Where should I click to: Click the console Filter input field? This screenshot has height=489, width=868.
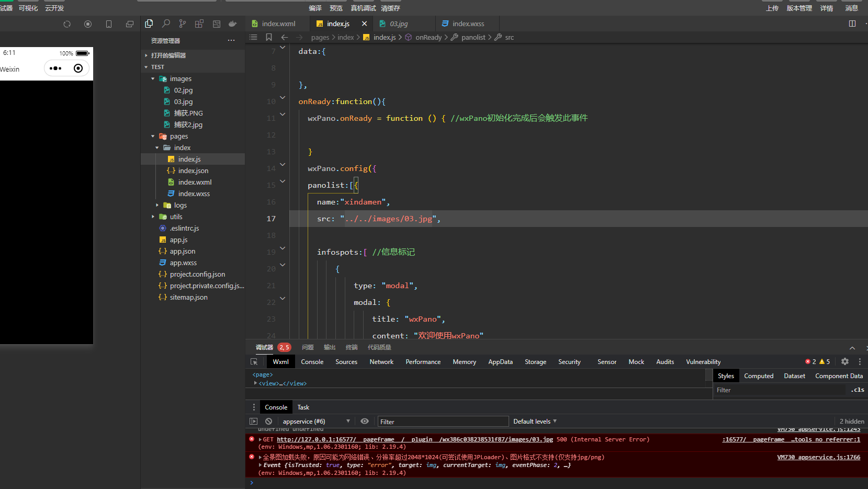click(x=443, y=422)
